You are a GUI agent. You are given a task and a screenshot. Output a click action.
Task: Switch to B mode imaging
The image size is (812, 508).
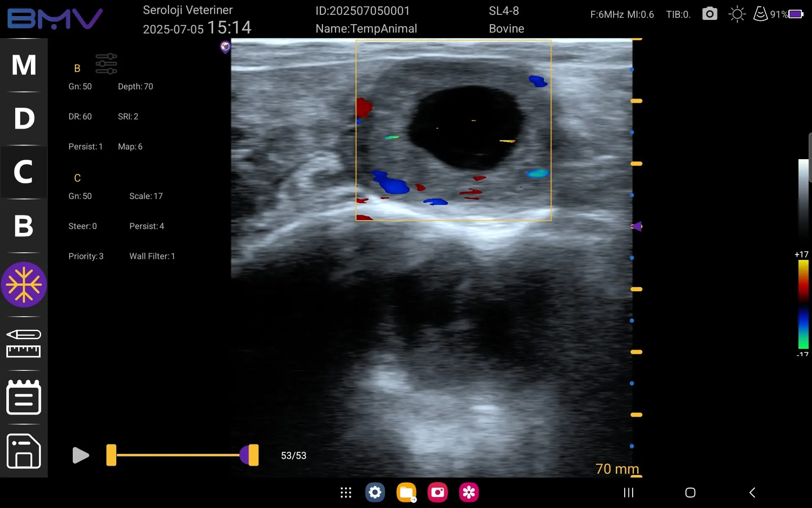click(24, 226)
